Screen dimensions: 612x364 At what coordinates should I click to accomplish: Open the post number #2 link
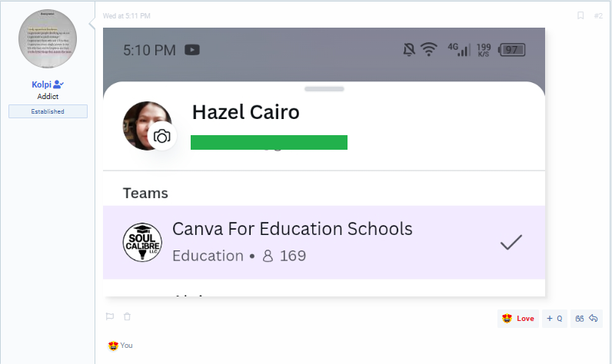click(598, 15)
